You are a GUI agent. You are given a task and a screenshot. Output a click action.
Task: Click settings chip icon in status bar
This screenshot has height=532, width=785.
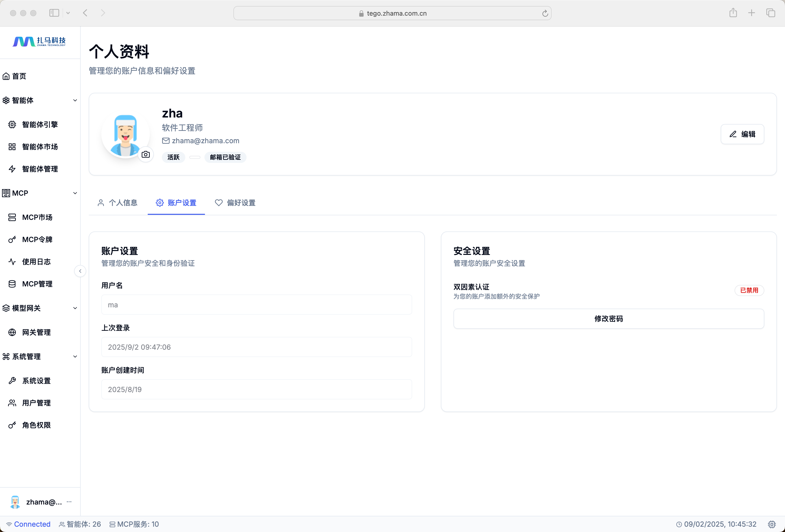771,524
